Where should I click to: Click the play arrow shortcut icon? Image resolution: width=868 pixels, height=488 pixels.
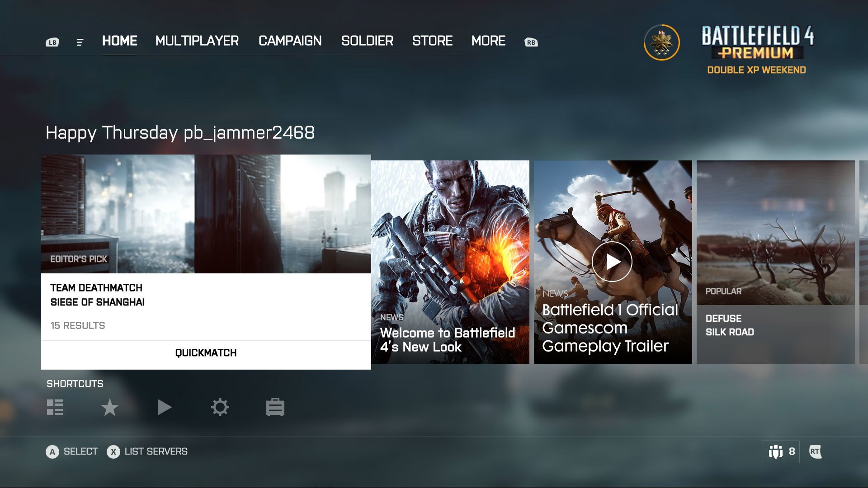[x=165, y=407]
